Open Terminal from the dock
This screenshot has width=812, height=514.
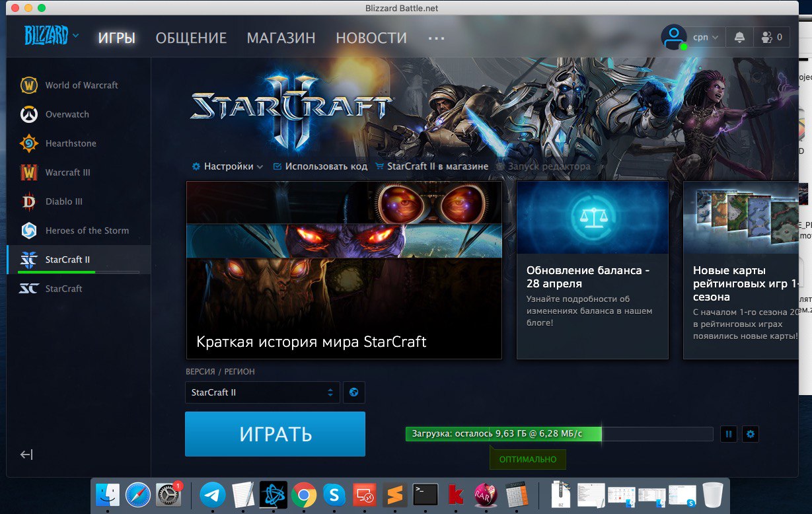[425, 495]
